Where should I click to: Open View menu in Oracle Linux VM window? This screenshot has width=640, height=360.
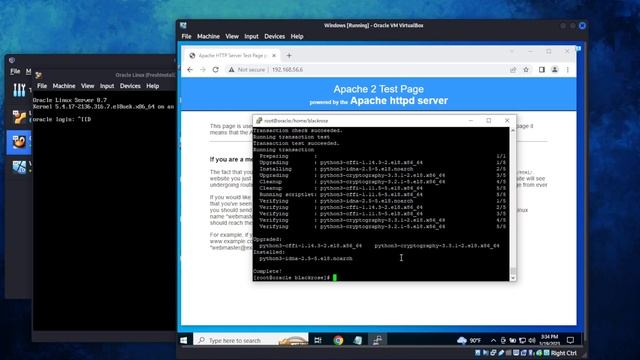coord(87,86)
